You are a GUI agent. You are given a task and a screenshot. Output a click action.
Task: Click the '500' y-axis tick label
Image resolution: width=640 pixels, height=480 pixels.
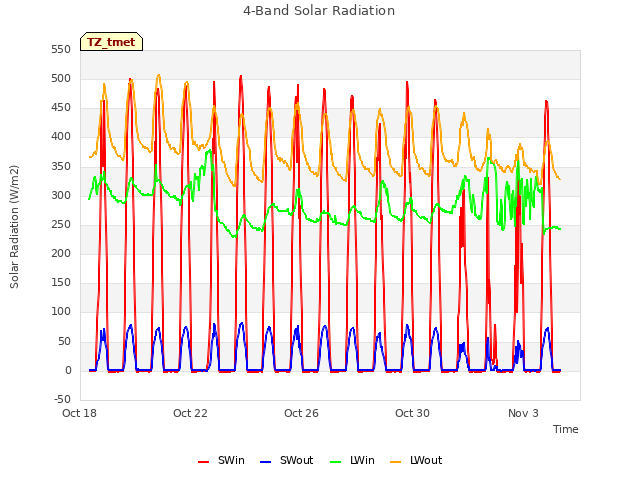coord(61,78)
